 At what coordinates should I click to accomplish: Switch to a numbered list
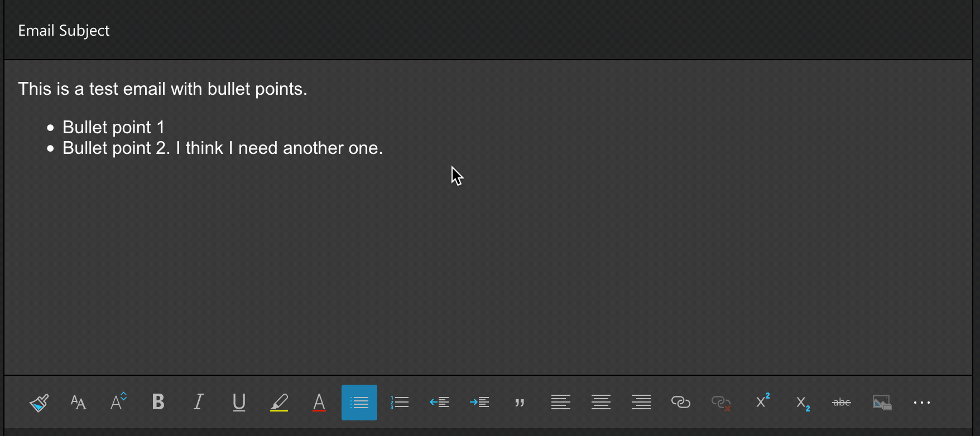click(400, 402)
